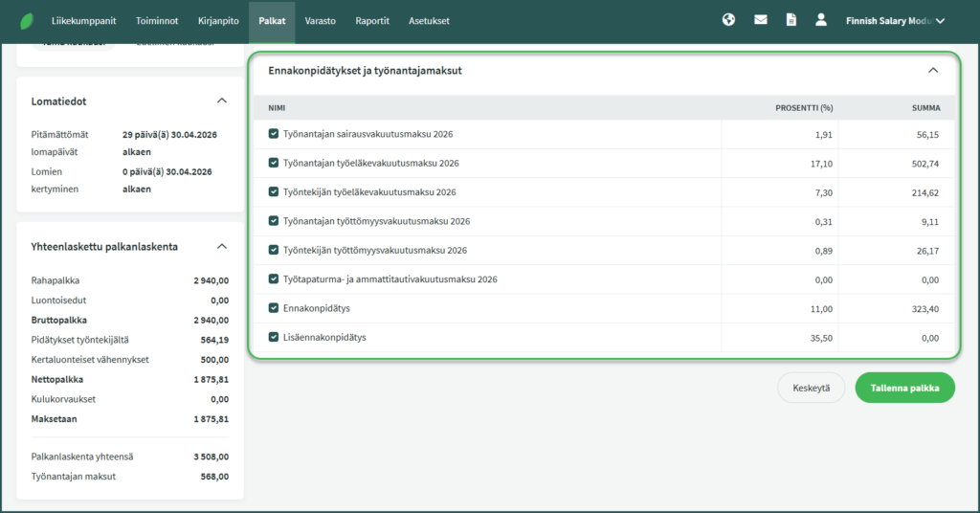The width and height of the screenshot is (980, 513).
Task: Click the document icon in header
Action: click(x=791, y=20)
